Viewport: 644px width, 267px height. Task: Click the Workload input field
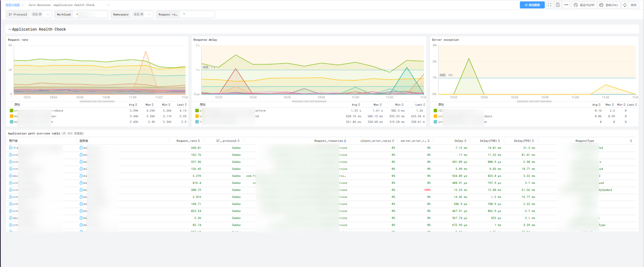pos(91,15)
